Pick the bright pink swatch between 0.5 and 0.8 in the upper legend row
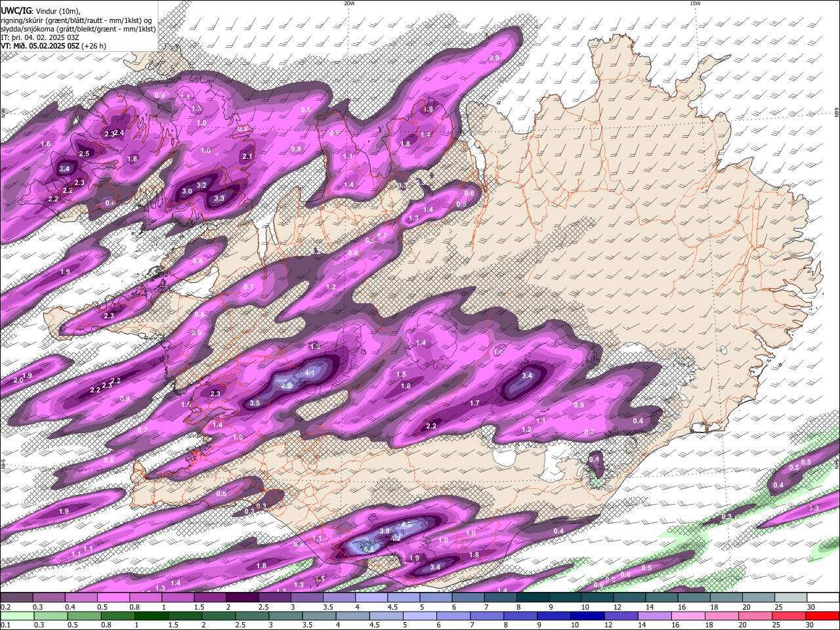This screenshot has height=630, width=840. pyautogui.click(x=113, y=598)
